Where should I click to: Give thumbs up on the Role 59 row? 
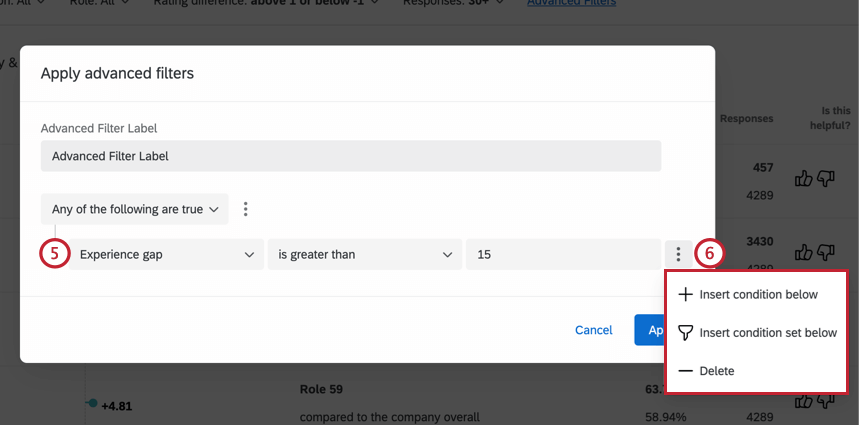(804, 401)
